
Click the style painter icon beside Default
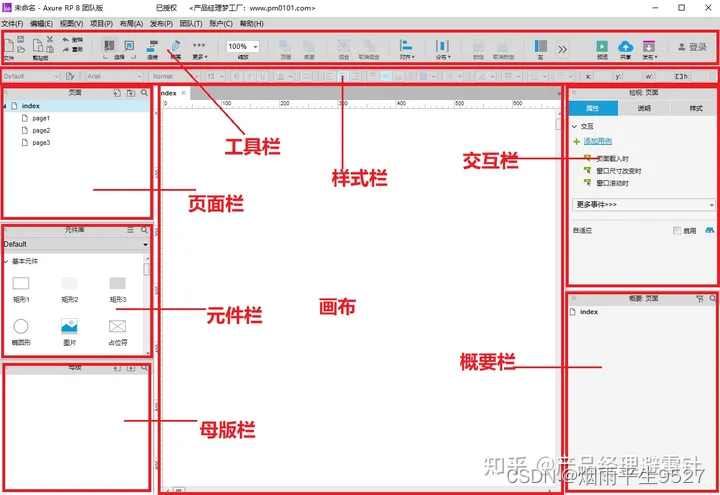pyautogui.click(x=70, y=76)
